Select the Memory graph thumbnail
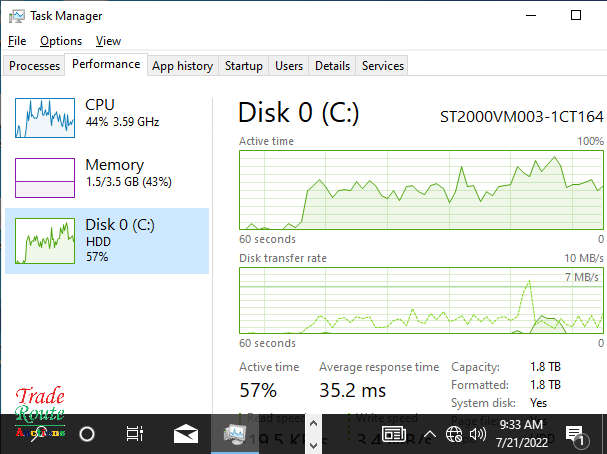Screen dimensions: 607x454 45,177
